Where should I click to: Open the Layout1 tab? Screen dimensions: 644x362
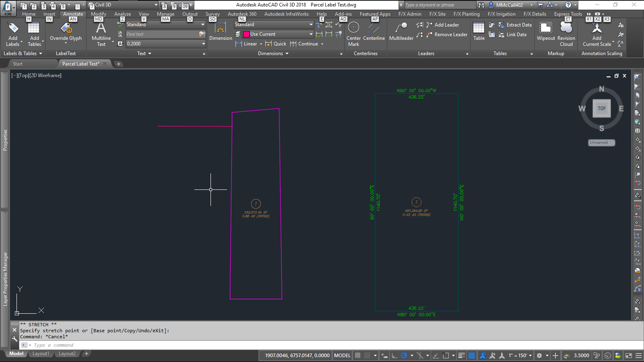(41, 354)
